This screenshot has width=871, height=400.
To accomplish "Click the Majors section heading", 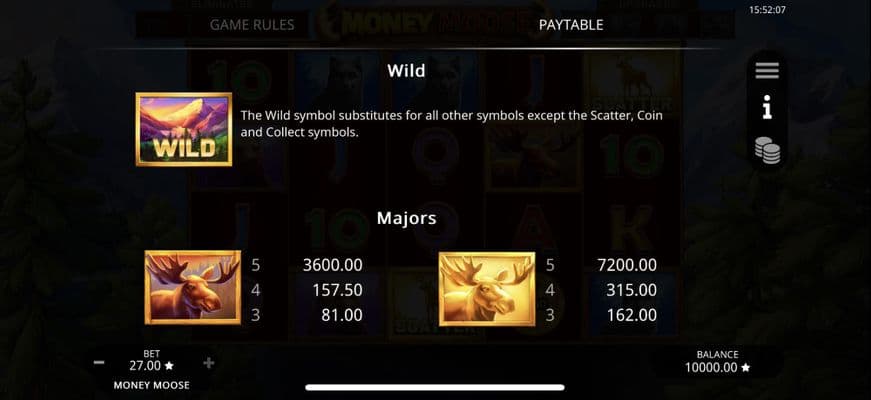I will coord(407,218).
